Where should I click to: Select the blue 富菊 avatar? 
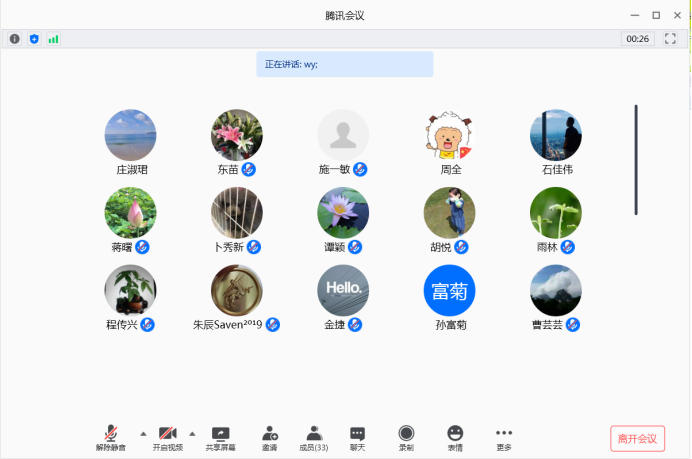[449, 290]
